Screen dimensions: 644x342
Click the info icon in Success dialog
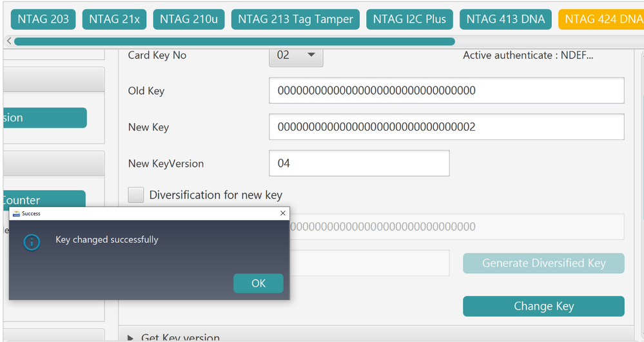pos(32,242)
